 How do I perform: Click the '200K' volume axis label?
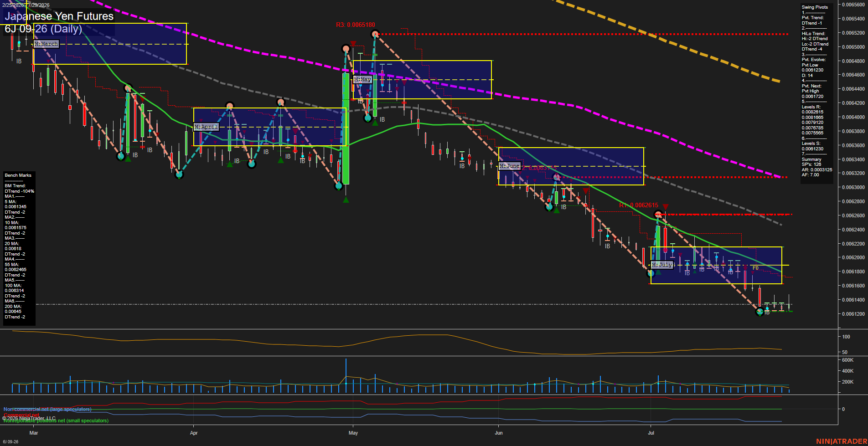click(x=847, y=382)
